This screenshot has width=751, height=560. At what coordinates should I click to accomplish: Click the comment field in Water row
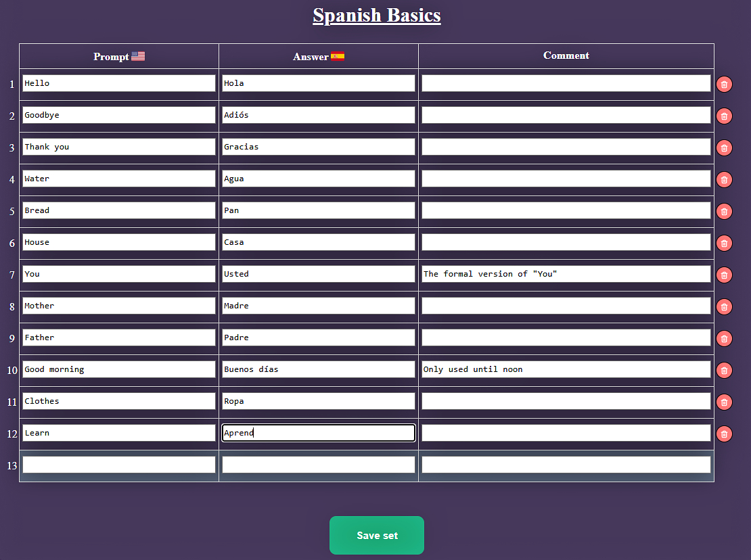(x=566, y=179)
